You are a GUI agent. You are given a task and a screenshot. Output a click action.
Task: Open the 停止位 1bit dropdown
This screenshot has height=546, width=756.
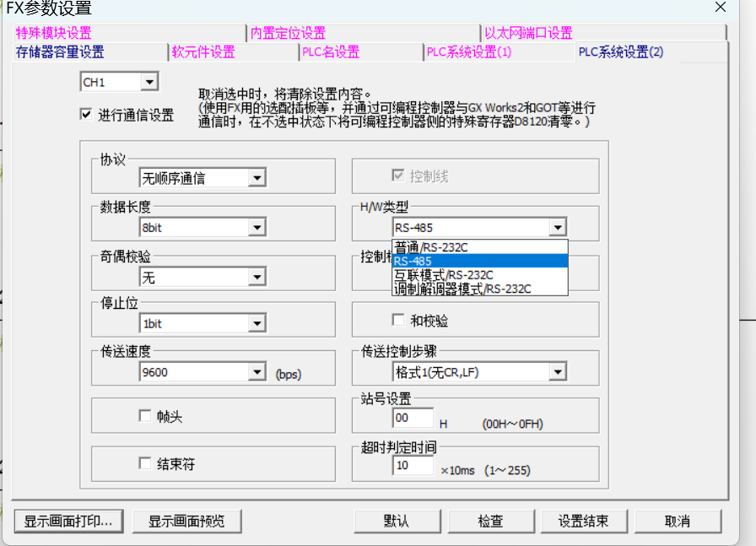point(257,323)
